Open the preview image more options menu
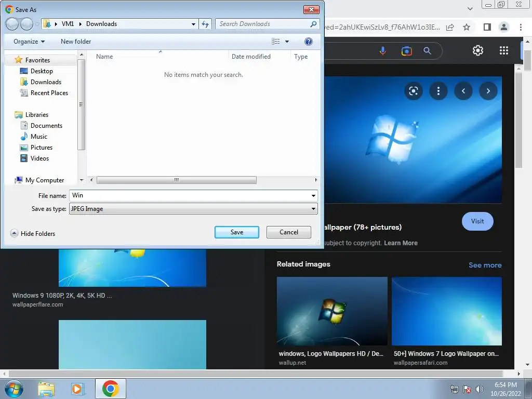This screenshot has height=399, width=532. click(x=438, y=91)
